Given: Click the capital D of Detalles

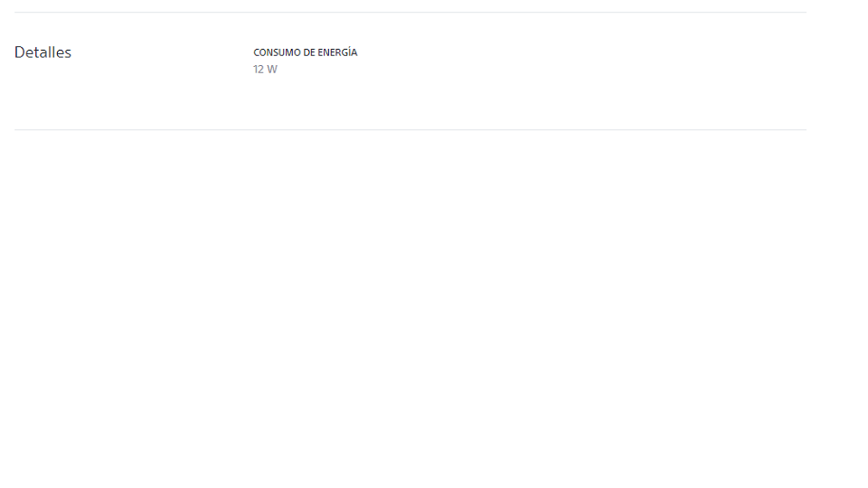Looking at the screenshot, I should pyautogui.click(x=19, y=52).
